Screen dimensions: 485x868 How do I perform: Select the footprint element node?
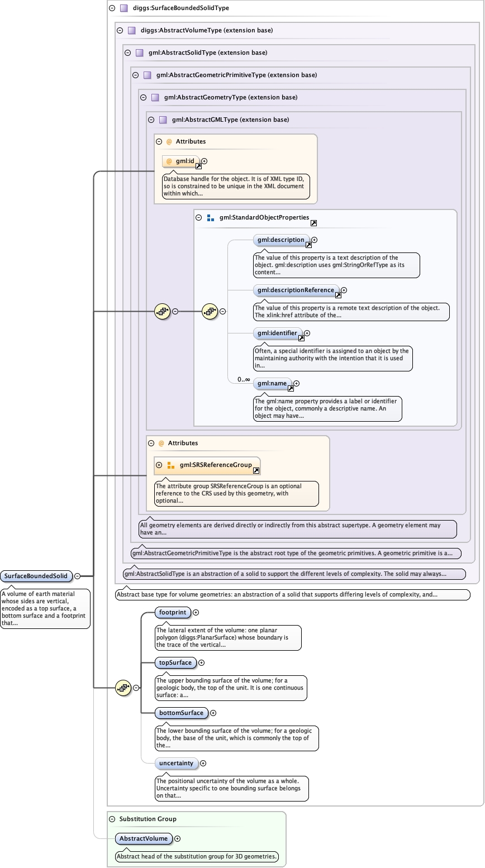pyautogui.click(x=173, y=612)
